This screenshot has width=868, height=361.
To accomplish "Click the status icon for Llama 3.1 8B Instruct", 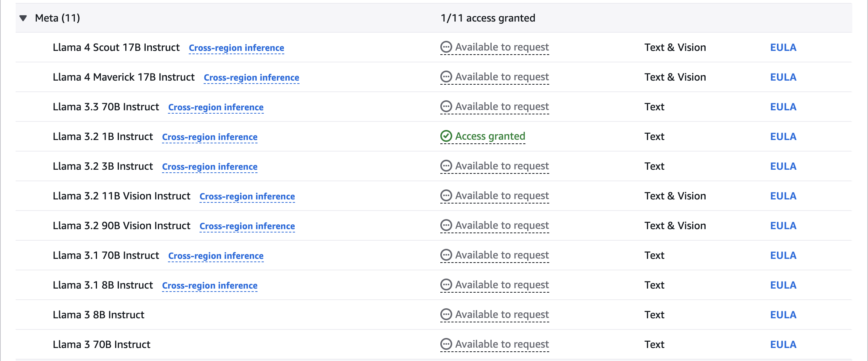I will point(446,285).
